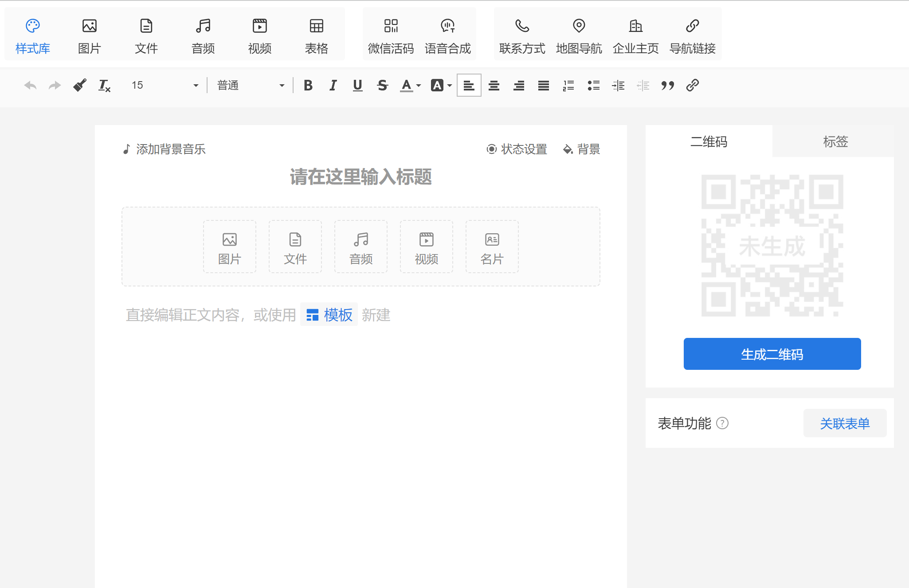Insert audio via top 音频 icon
Screen dimensions: 909x588
(203, 35)
